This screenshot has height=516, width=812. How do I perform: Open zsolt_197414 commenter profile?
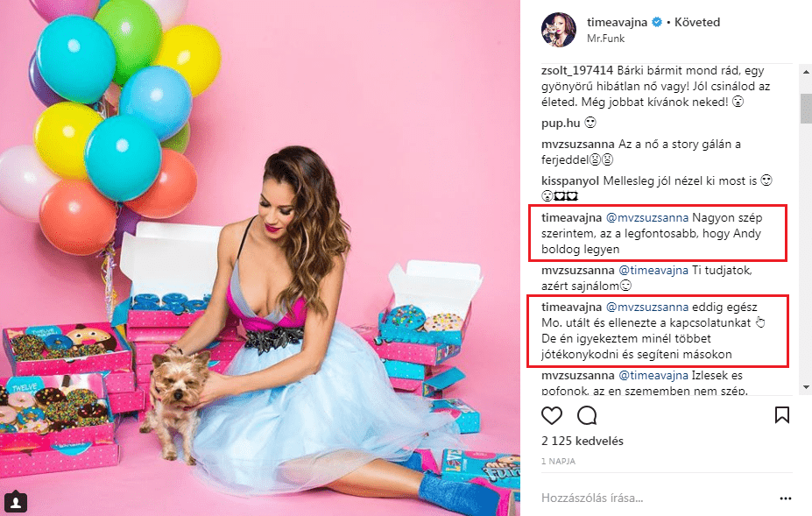[x=577, y=70]
